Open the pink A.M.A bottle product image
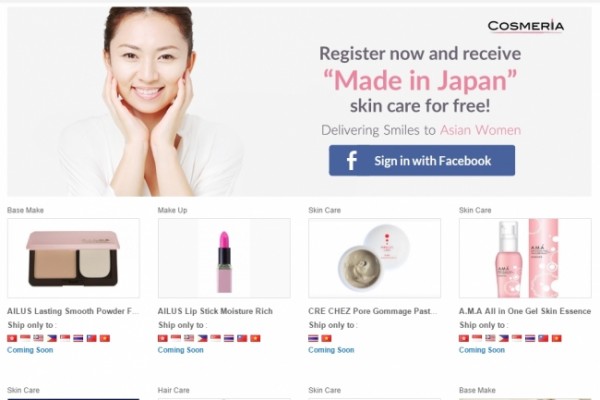600x400 pixels. click(525, 258)
